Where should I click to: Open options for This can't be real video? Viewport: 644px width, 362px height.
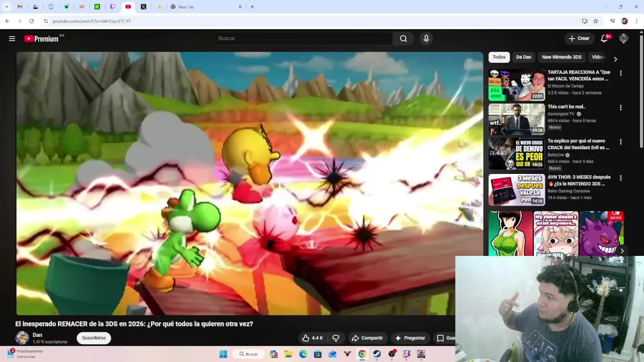pyautogui.click(x=620, y=108)
